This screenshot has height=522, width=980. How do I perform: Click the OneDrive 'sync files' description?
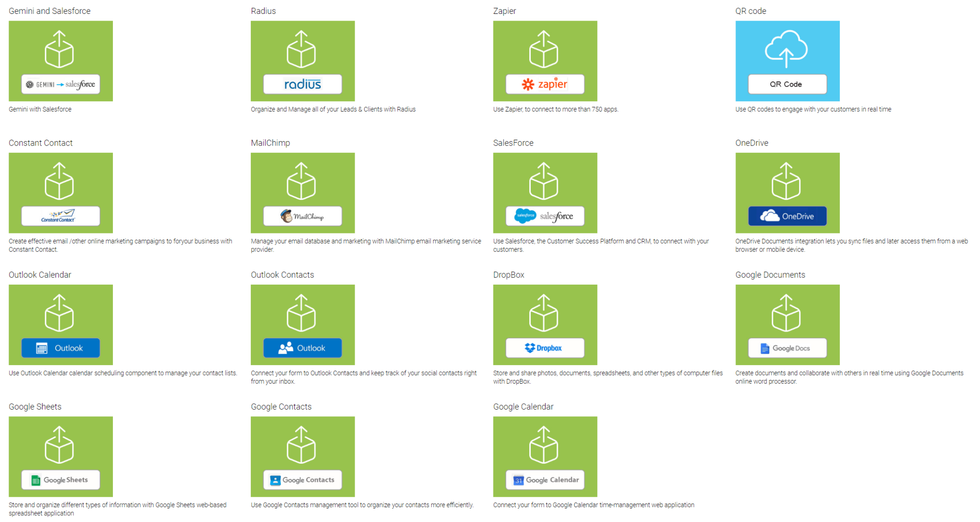(852, 245)
